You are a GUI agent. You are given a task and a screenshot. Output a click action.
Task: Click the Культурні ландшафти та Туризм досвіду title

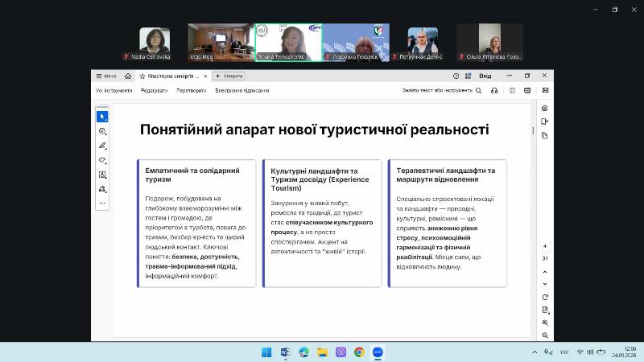click(x=320, y=179)
